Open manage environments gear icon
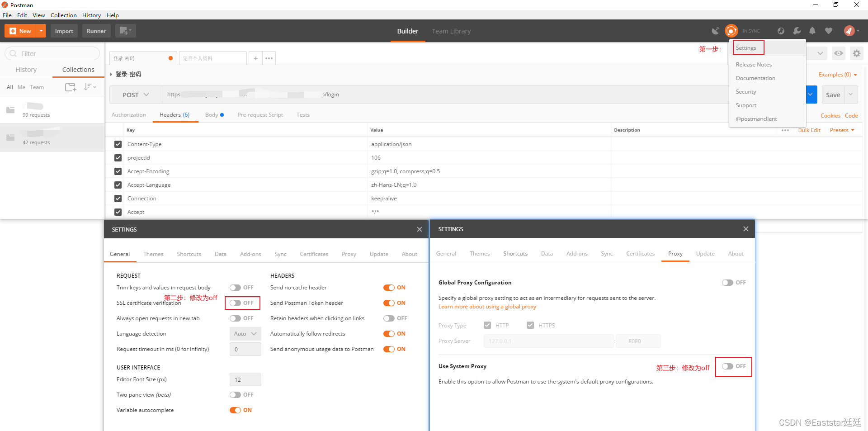The image size is (868, 431). pos(856,53)
